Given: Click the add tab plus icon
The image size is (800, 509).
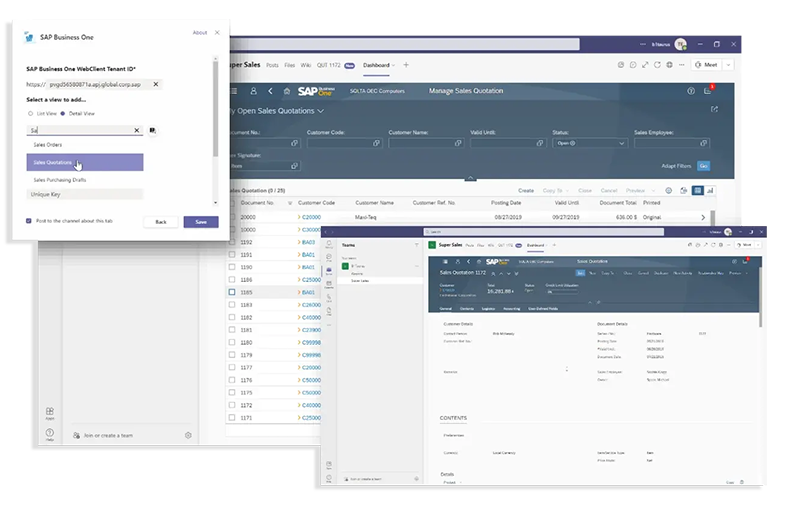Looking at the screenshot, I should click(406, 65).
